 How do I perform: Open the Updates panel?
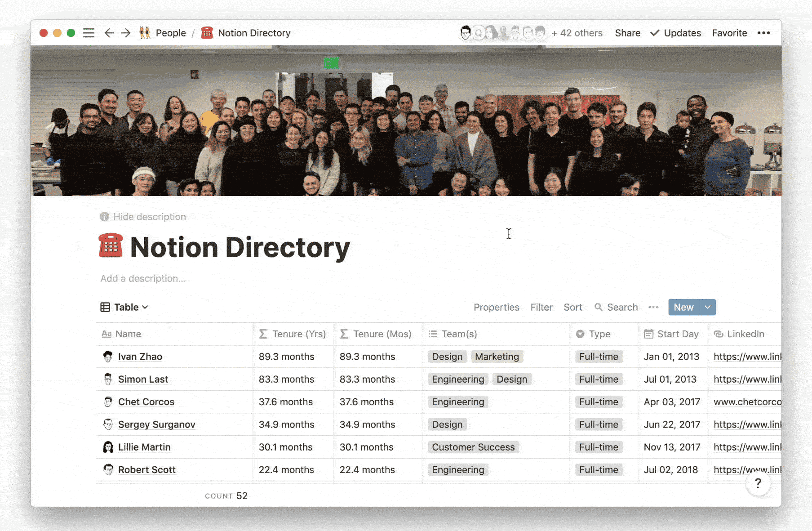676,33
